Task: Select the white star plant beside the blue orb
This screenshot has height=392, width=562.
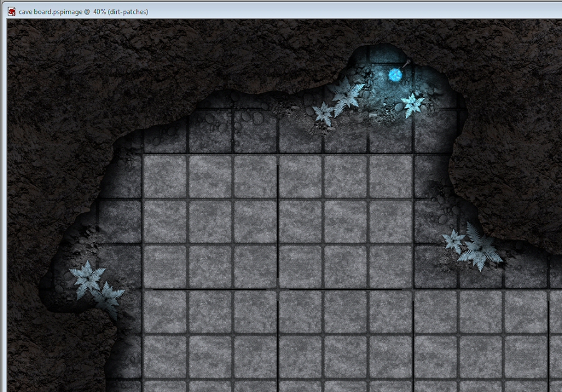Action: pos(412,104)
